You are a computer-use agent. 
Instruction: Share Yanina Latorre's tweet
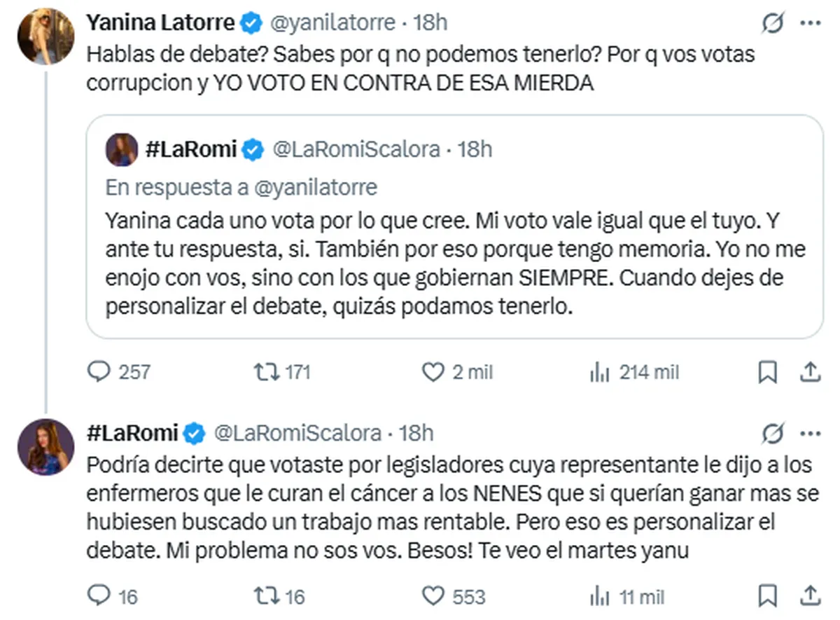tap(809, 372)
